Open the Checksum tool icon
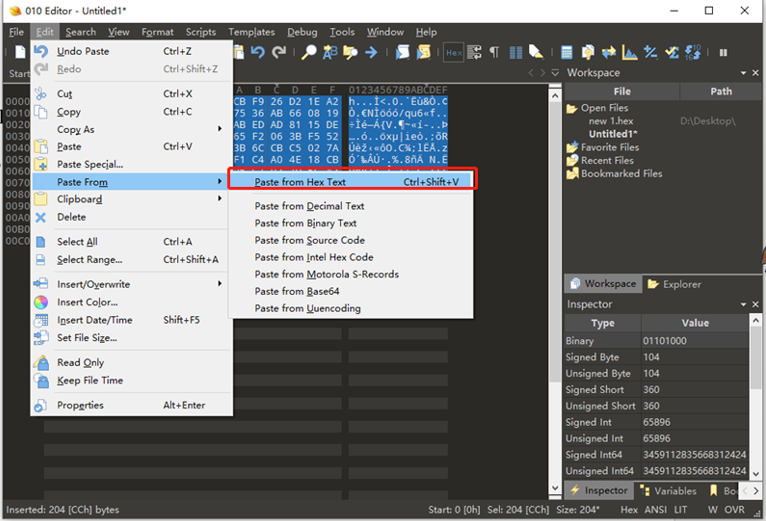 click(x=672, y=52)
